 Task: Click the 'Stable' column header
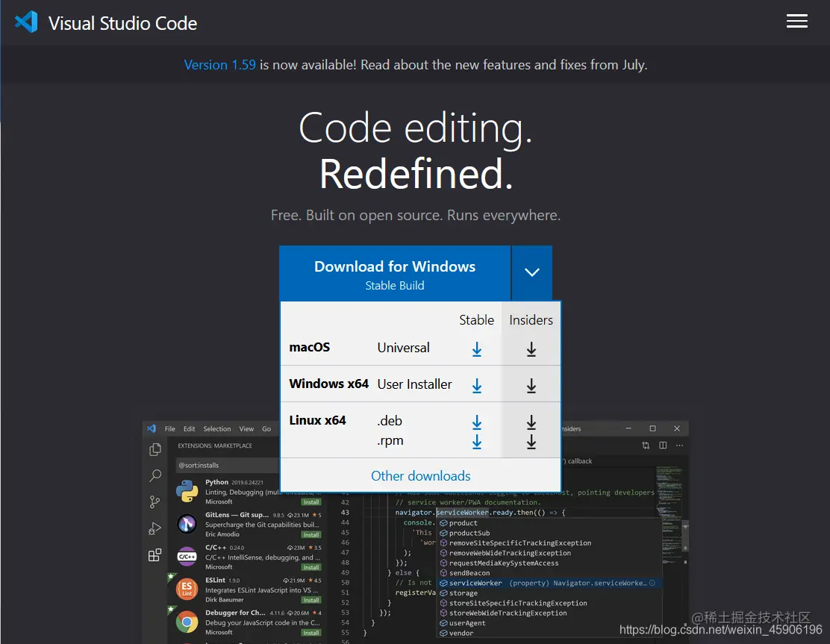[x=476, y=320]
